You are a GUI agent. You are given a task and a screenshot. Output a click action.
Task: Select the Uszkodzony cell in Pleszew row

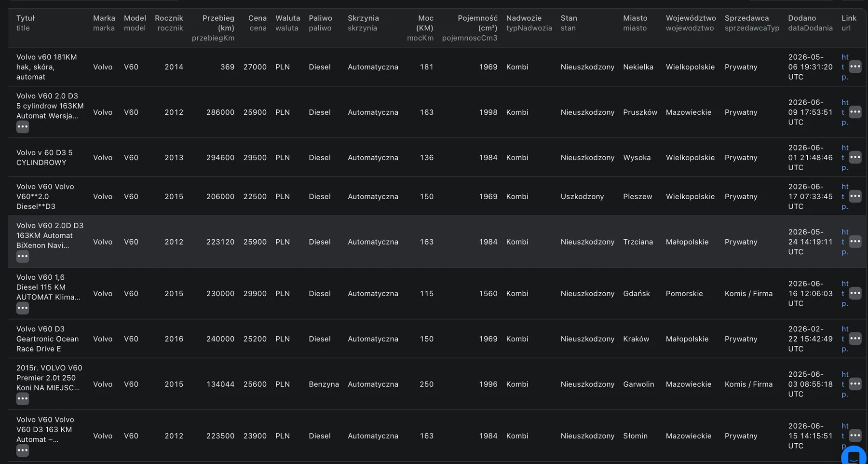pos(582,196)
